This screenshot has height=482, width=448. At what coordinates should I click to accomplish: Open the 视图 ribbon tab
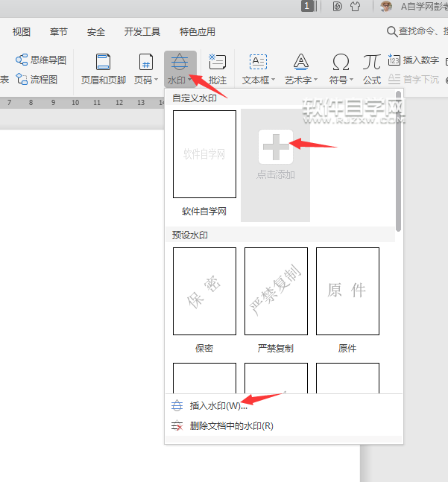pyautogui.click(x=21, y=32)
